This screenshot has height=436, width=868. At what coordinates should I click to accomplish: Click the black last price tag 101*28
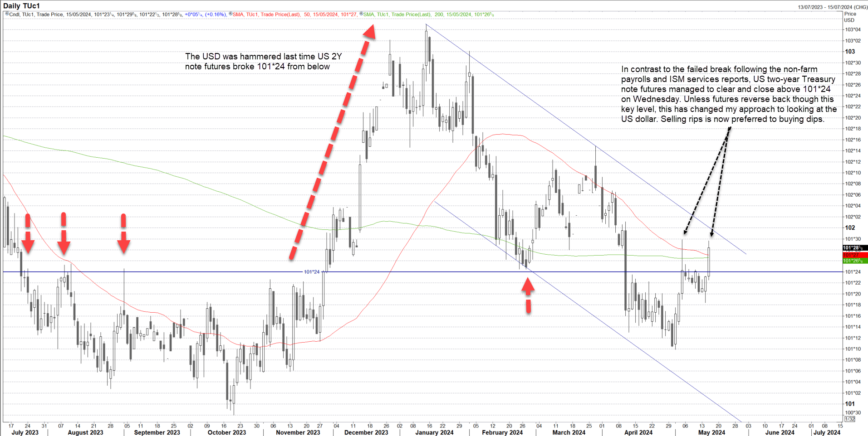pyautogui.click(x=855, y=248)
